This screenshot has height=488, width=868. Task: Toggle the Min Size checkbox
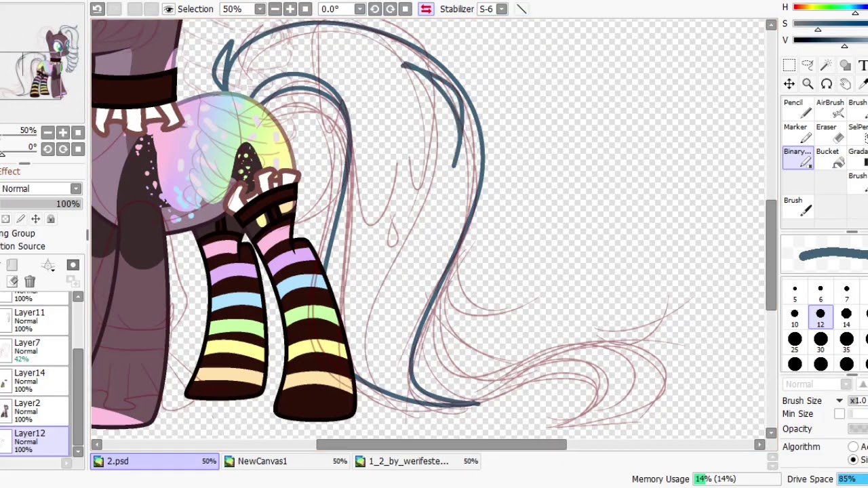pyautogui.click(x=840, y=414)
